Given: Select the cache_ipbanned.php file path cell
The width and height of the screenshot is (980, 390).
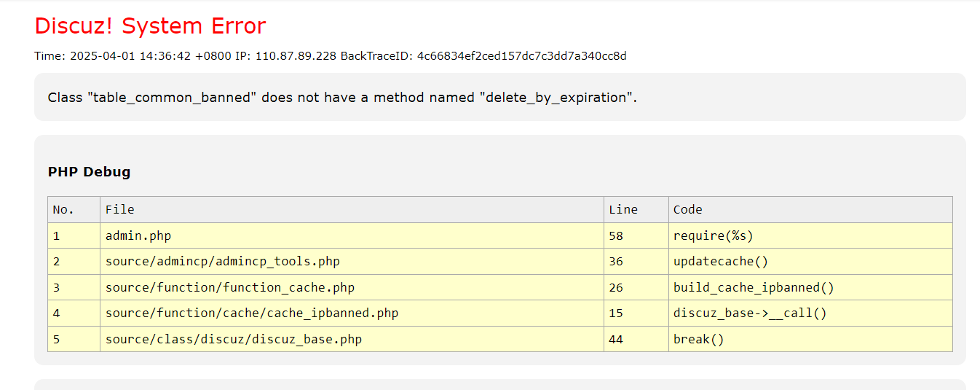Looking at the screenshot, I should click(x=352, y=313).
